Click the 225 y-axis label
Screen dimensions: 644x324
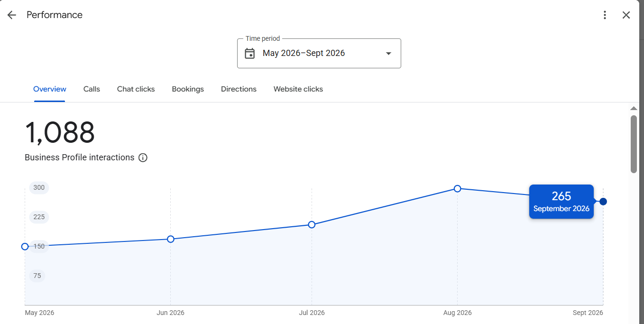coord(39,217)
